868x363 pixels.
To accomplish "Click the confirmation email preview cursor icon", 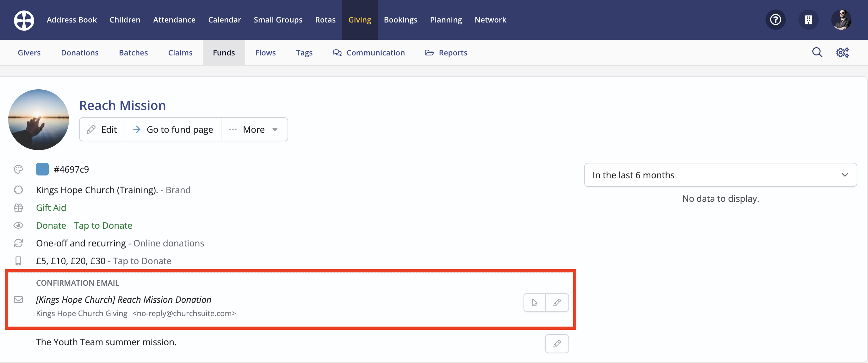I will coord(534,302).
